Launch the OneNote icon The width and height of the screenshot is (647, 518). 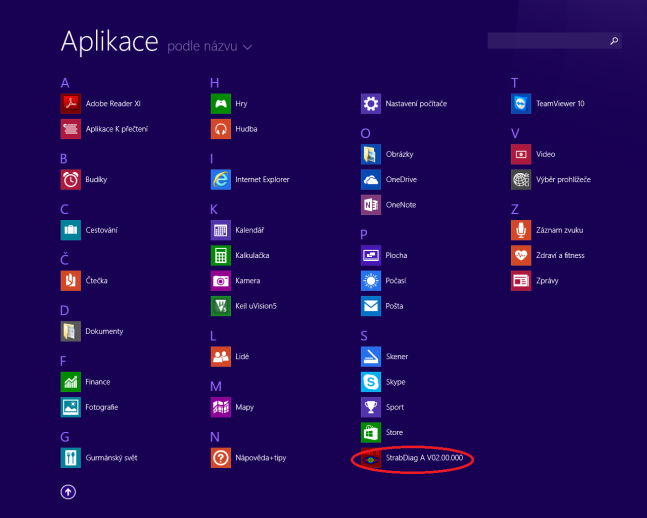371,205
